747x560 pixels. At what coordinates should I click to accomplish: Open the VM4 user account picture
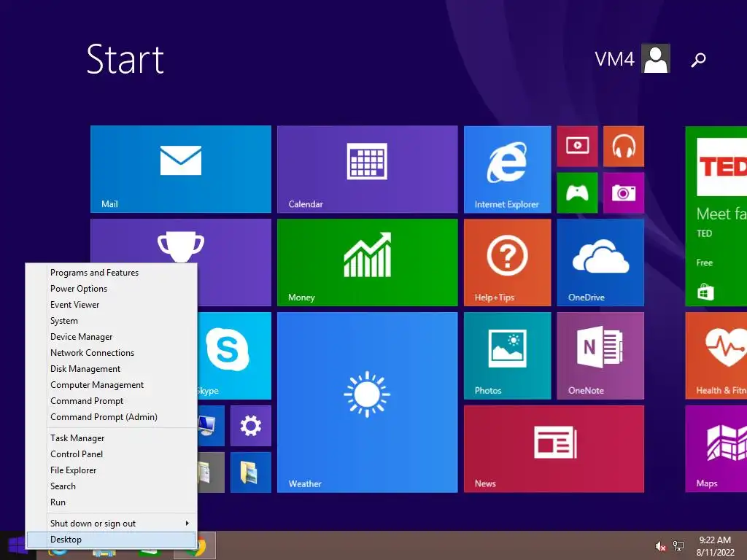click(x=656, y=58)
